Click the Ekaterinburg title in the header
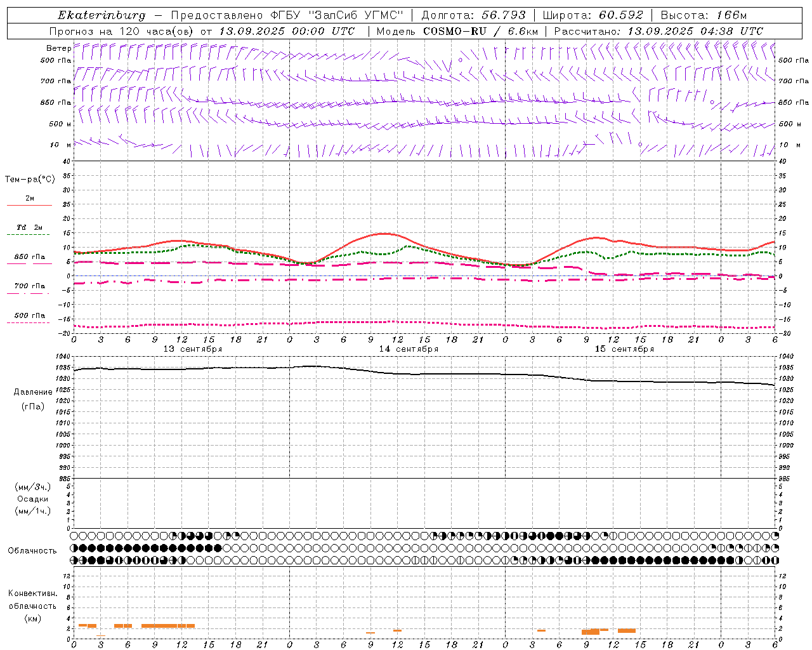Image resolution: width=812 pixels, height=650 pixels. coord(101,15)
